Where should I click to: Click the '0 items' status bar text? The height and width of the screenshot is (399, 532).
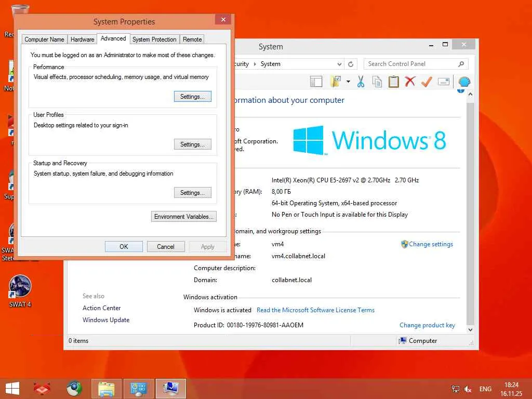pyautogui.click(x=78, y=341)
